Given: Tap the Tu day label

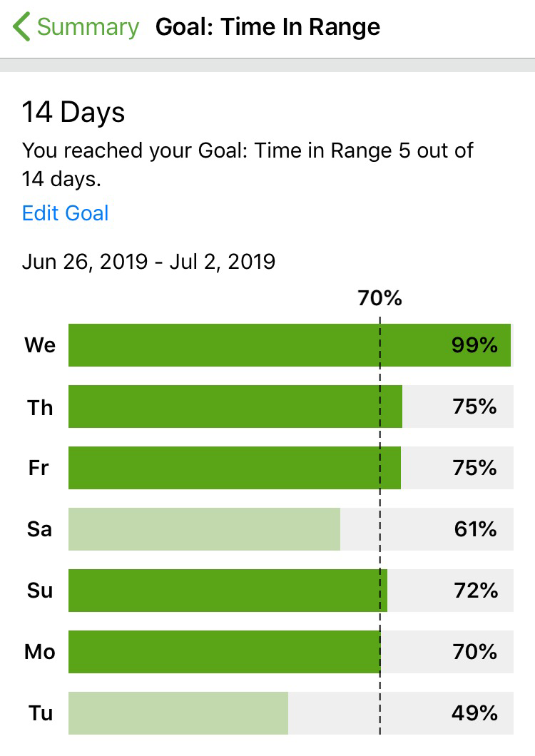Looking at the screenshot, I should [41, 713].
